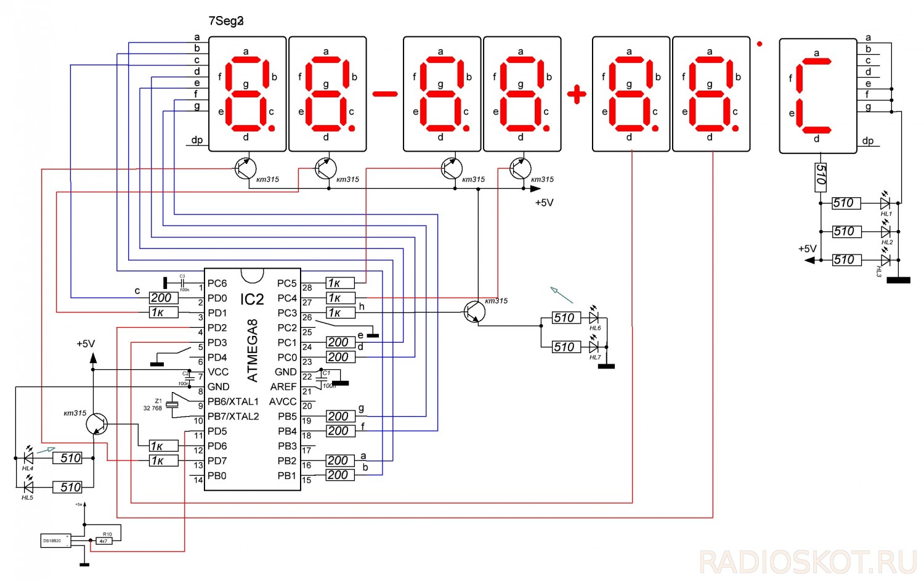Click the ATMEGA8 chip label
Screen dimensions: 924x580
coord(252,350)
